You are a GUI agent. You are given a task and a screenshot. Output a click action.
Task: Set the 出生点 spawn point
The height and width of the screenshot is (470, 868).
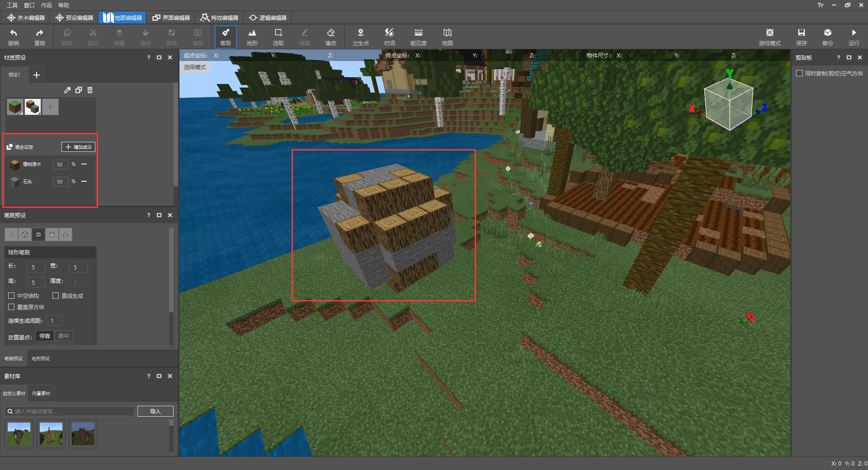[x=361, y=37]
